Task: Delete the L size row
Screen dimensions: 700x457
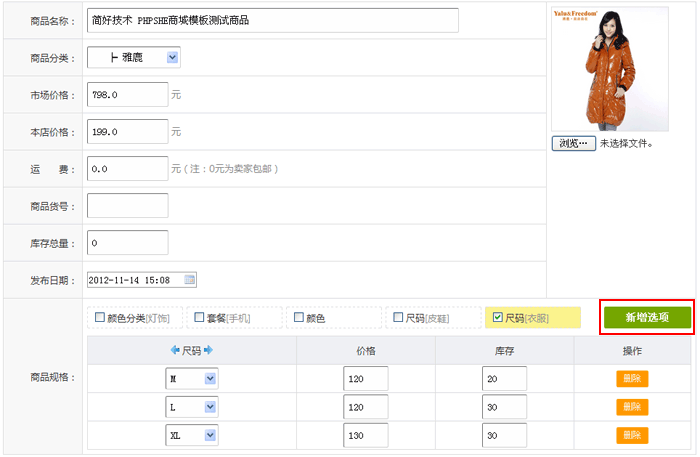Action: point(631,407)
